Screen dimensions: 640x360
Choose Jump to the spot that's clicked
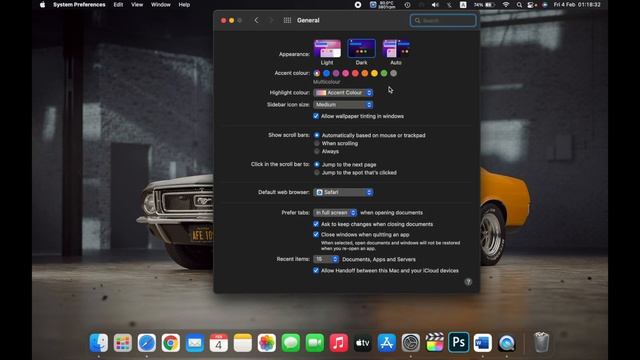click(x=317, y=173)
